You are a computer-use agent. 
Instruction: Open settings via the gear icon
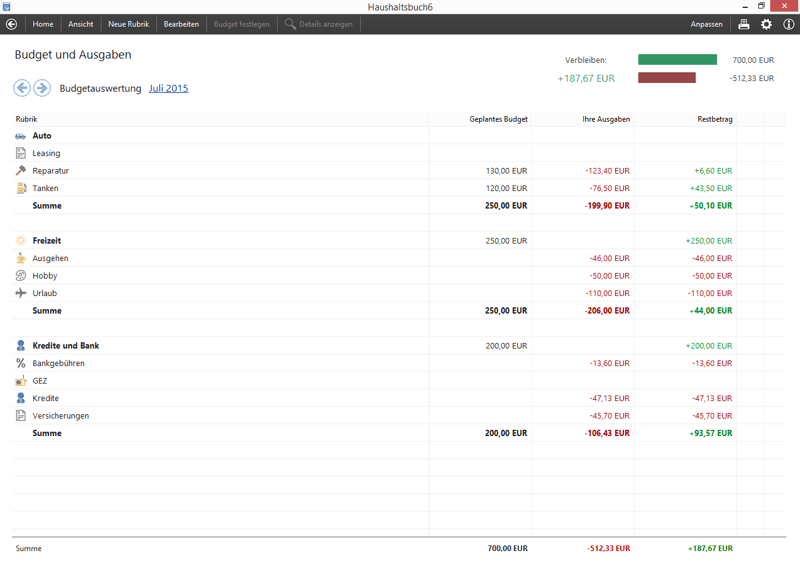pyautogui.click(x=766, y=24)
